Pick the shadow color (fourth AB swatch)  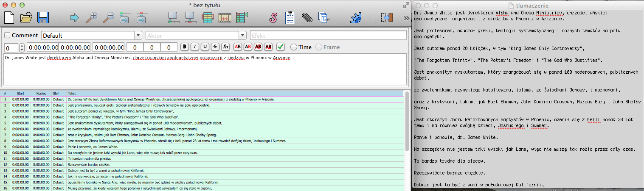pyautogui.click(x=268, y=47)
